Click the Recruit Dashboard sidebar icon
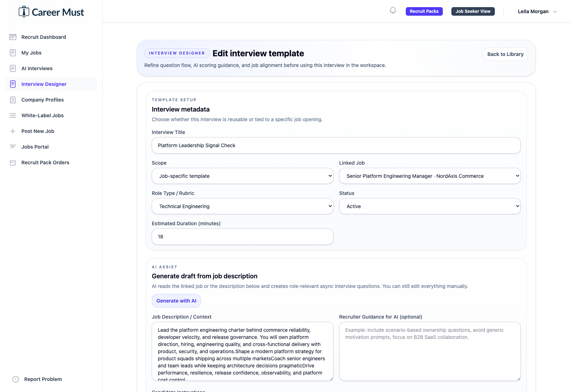The width and height of the screenshot is (570, 392). click(x=13, y=37)
